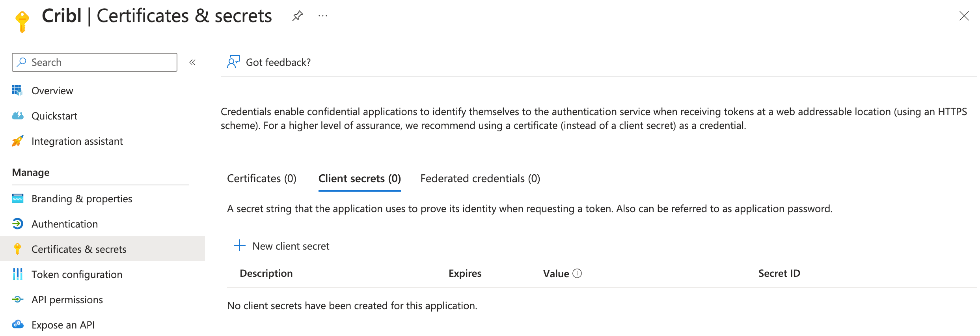
Task: Collapse the left navigation sidebar
Action: point(192,62)
